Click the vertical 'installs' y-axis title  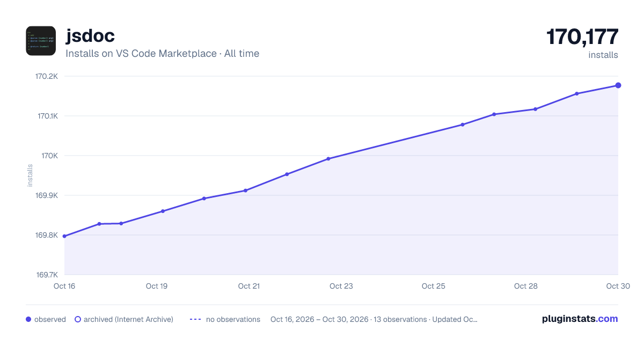[x=30, y=175]
